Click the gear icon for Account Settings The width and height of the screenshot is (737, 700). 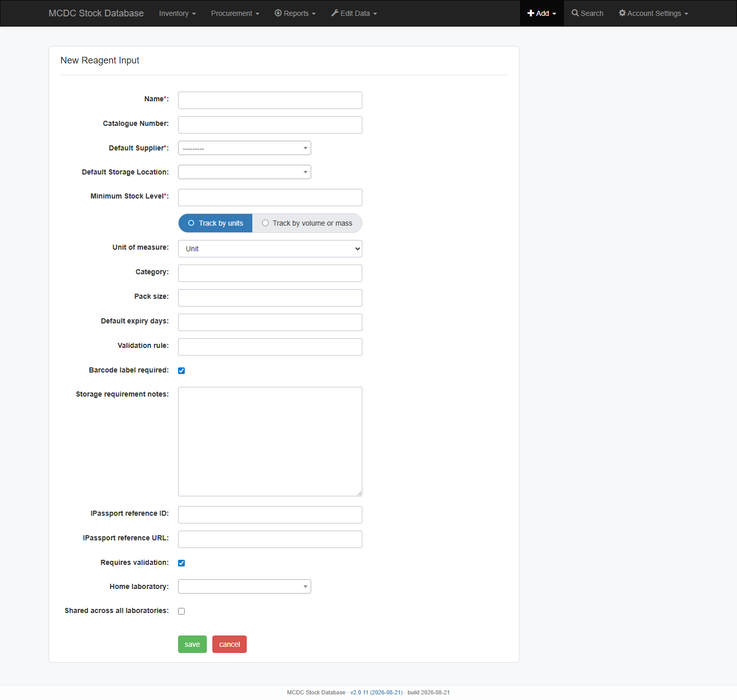click(622, 13)
